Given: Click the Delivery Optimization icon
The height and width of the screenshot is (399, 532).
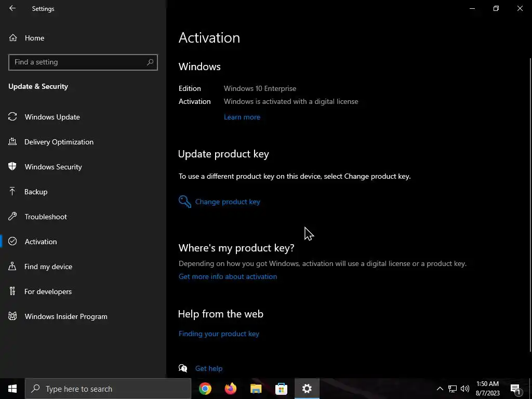Looking at the screenshot, I should (12, 141).
